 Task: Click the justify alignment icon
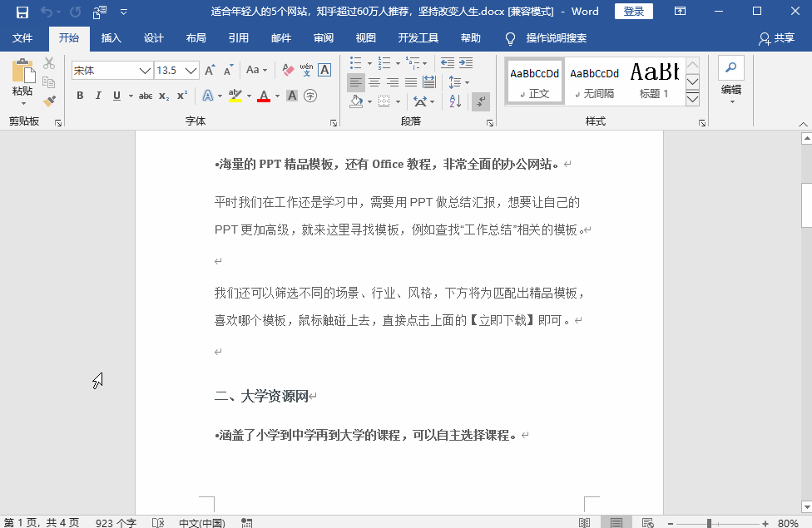click(411, 81)
